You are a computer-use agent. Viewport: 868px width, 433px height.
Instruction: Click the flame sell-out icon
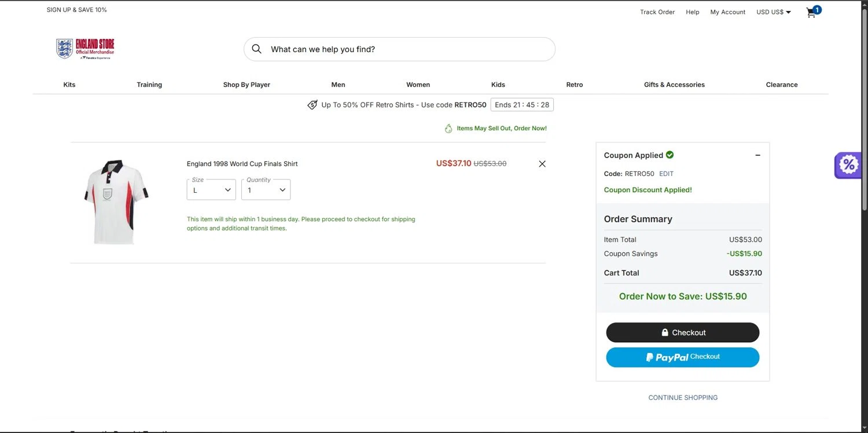point(448,129)
